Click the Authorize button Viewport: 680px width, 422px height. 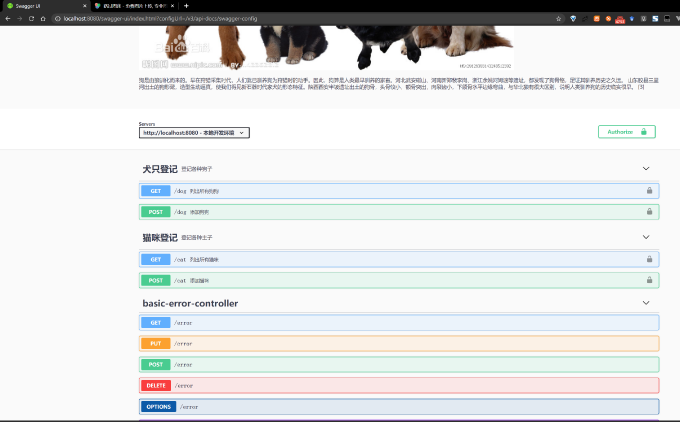626,131
